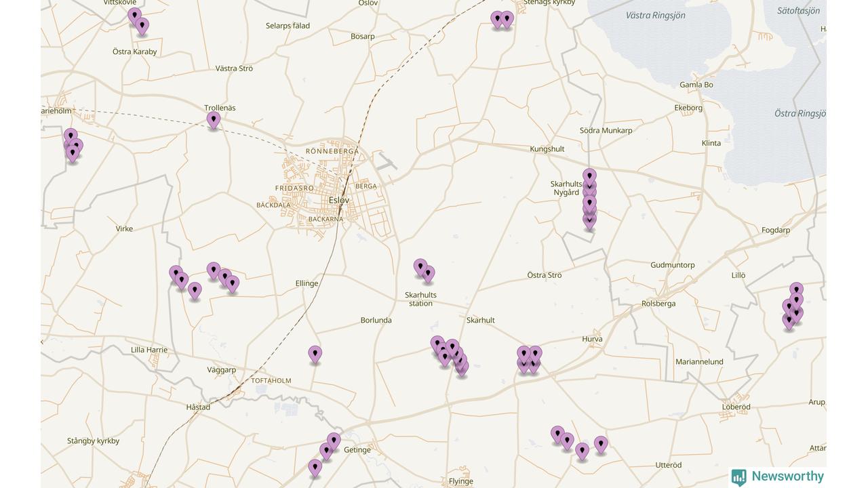Image resolution: width=868 pixels, height=488 pixels.
Task: Click the Klinta label
Action: click(x=711, y=143)
